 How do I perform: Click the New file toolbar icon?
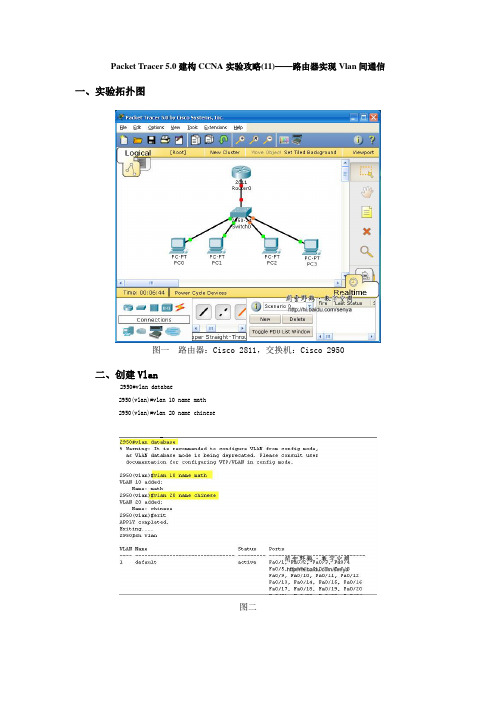point(124,140)
